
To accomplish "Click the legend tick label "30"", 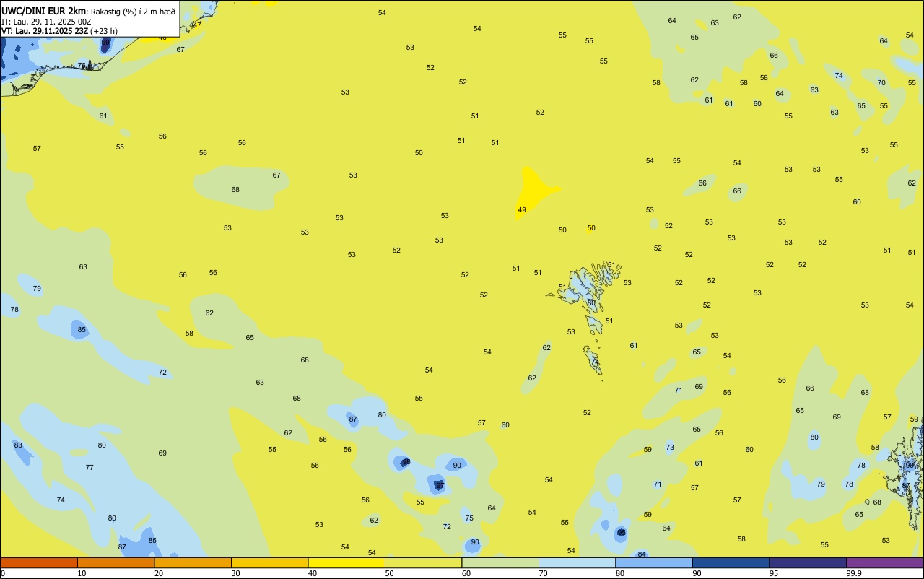I will [235, 573].
